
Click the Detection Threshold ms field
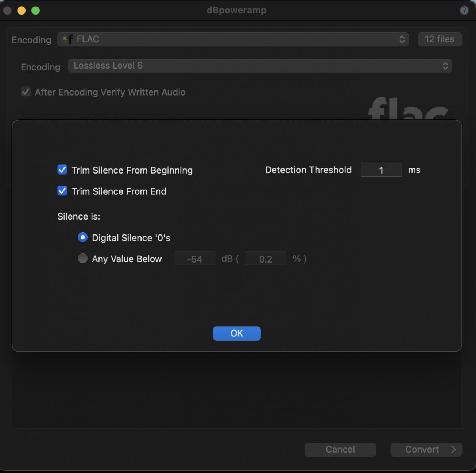click(x=381, y=170)
